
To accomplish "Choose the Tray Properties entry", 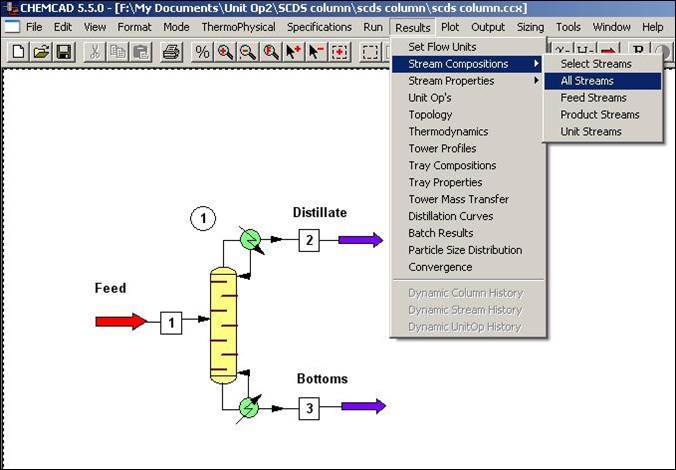I will [467, 182].
